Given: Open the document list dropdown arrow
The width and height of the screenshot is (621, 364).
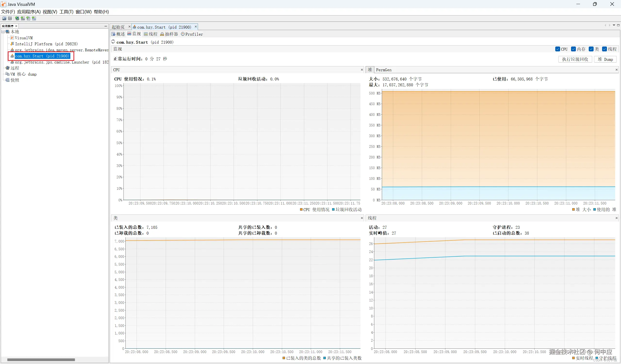Looking at the screenshot, I should pos(614,25).
